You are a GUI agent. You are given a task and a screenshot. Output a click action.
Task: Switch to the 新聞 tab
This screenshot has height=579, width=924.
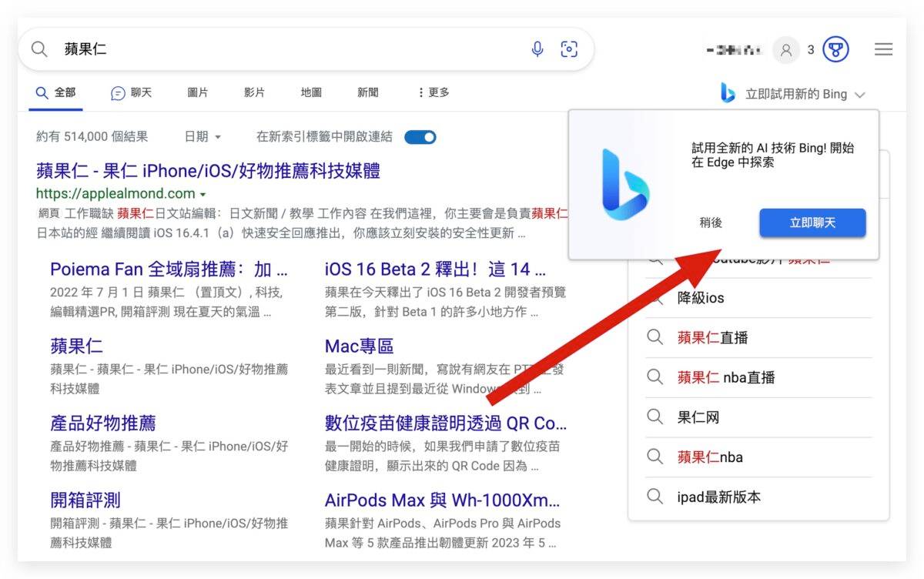click(368, 92)
